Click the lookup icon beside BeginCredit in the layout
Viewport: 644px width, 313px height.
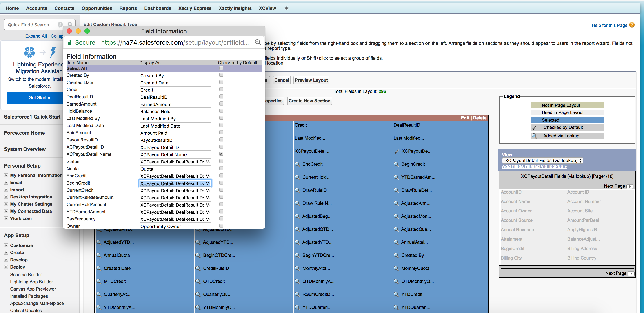tap(397, 164)
